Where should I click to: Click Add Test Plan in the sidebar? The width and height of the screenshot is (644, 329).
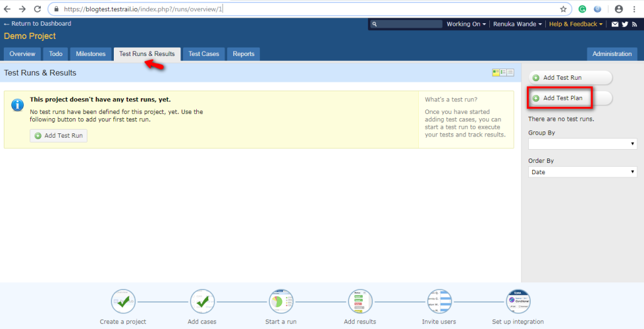click(562, 99)
